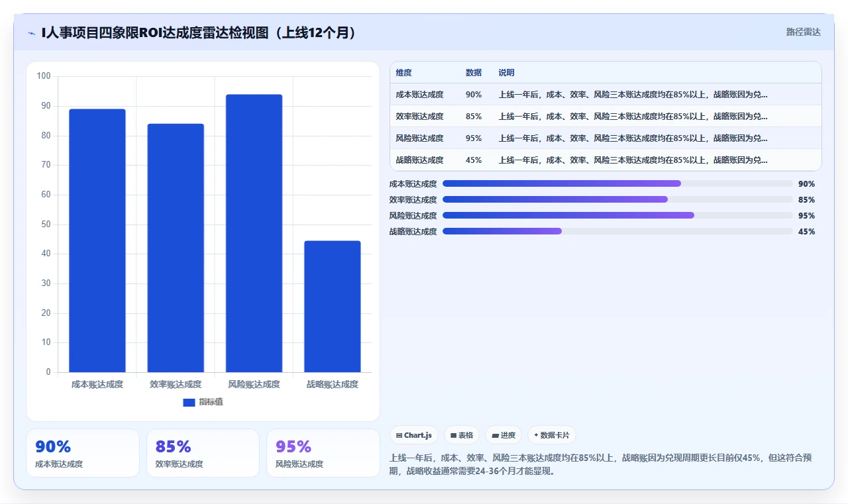Click the 成本账达成度 90% progress bar
848x504 pixels.
click(x=617, y=183)
